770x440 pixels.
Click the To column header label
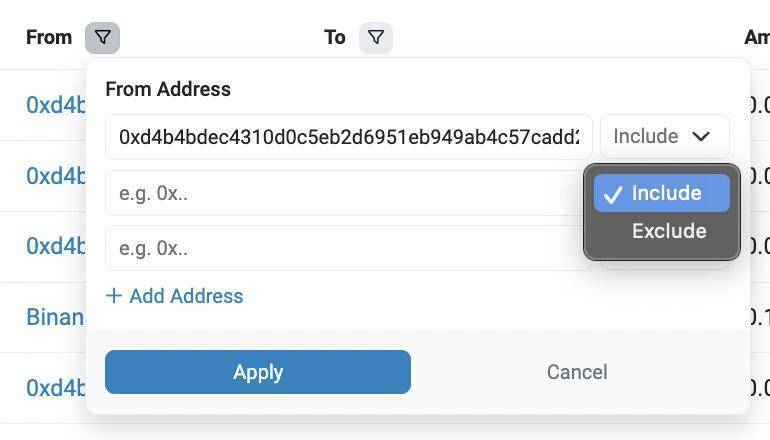335,37
